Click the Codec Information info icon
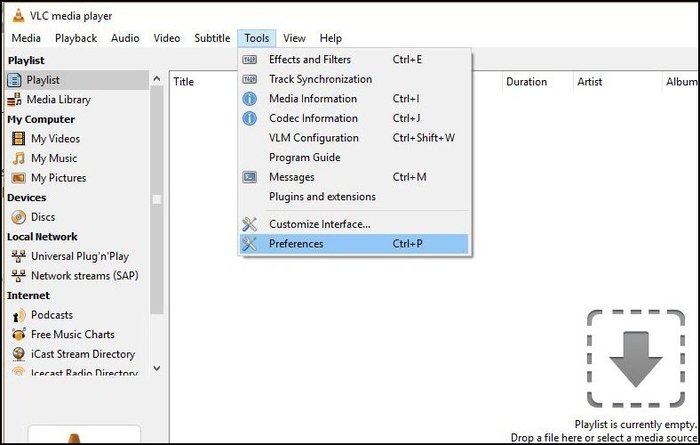Image resolution: width=700 pixels, height=445 pixels. coord(249,118)
